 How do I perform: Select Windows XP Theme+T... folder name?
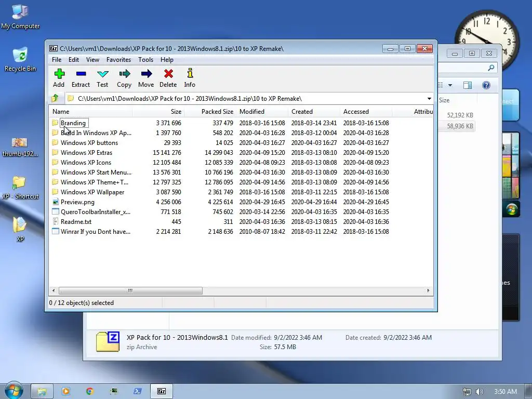pos(95,182)
